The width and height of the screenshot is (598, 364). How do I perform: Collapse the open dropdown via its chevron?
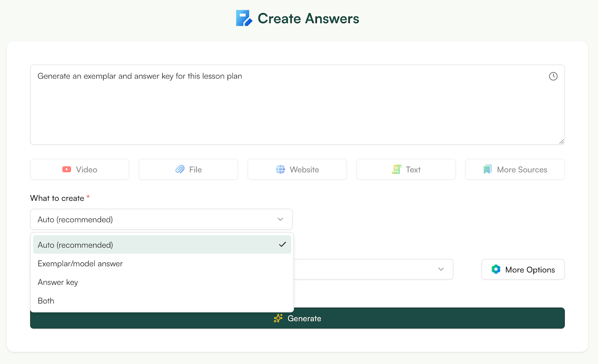point(280,219)
